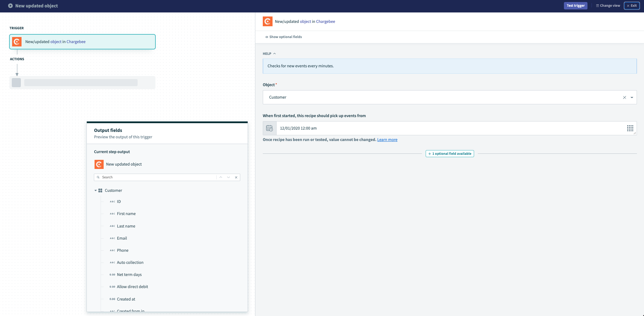Exit the recipe editor
644x316 pixels.
(632, 5)
